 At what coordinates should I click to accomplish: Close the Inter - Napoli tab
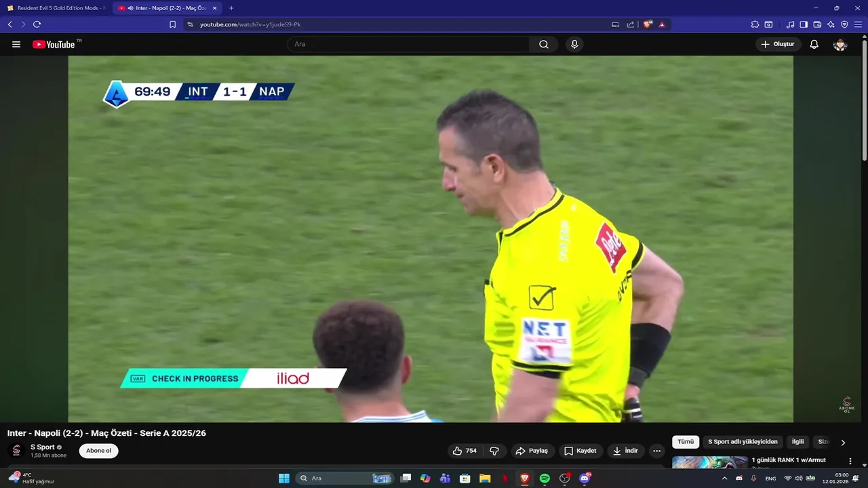(x=215, y=8)
